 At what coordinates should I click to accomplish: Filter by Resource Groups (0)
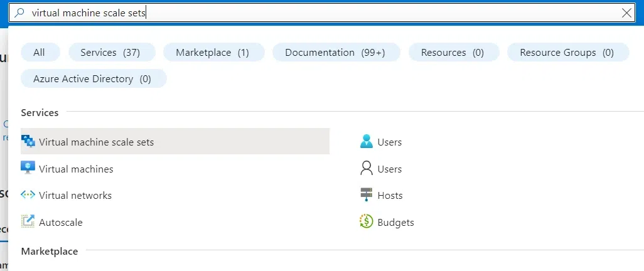coord(567,53)
